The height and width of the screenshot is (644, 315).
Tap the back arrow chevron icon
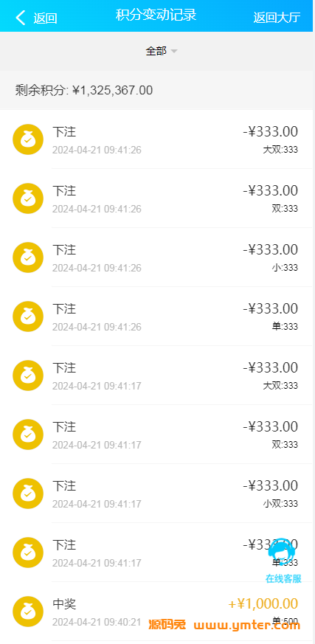pyautogui.click(x=21, y=18)
